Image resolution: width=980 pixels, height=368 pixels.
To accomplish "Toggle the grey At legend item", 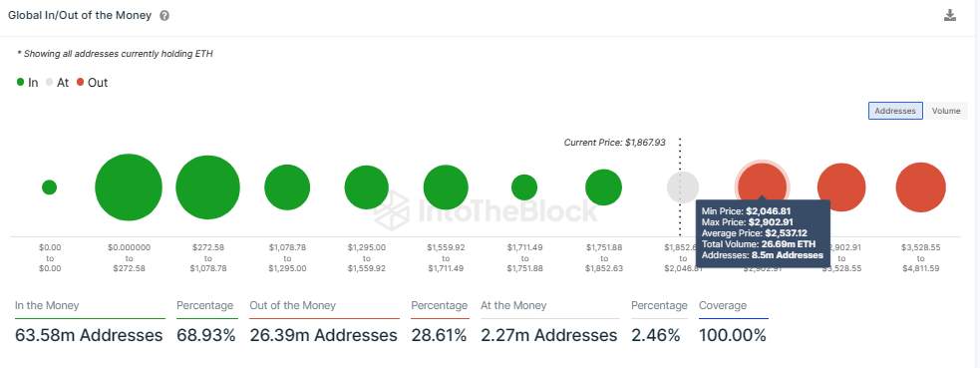I will click(57, 83).
